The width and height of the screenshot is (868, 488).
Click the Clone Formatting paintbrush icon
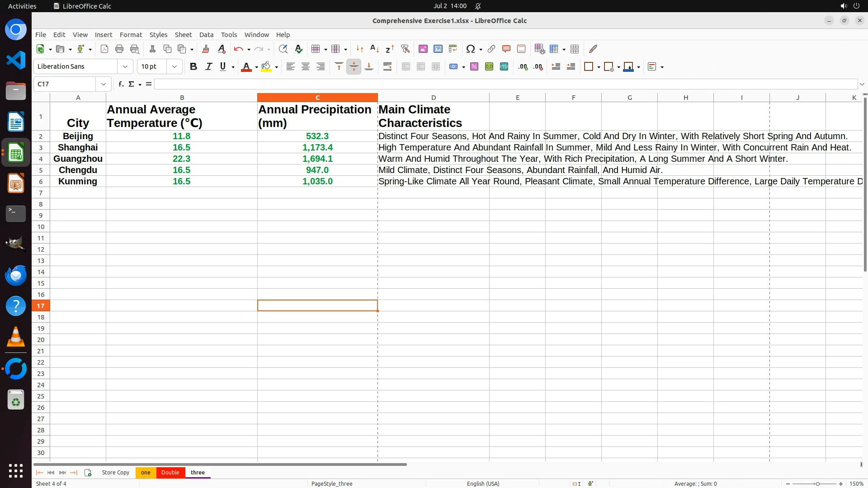(x=206, y=49)
